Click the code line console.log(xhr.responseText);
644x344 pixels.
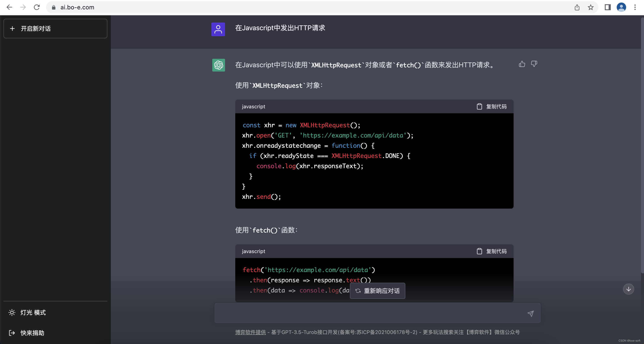(x=310, y=166)
